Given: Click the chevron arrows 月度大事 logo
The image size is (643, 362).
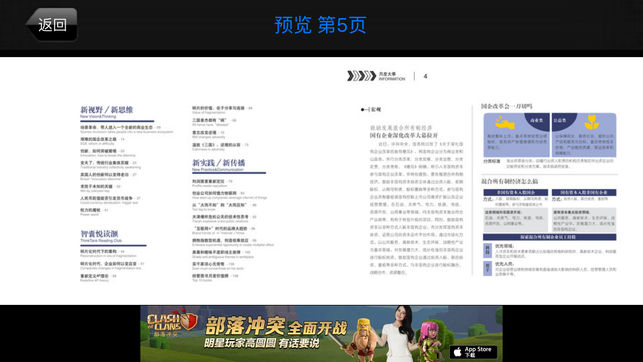Looking at the screenshot, I should [376, 76].
